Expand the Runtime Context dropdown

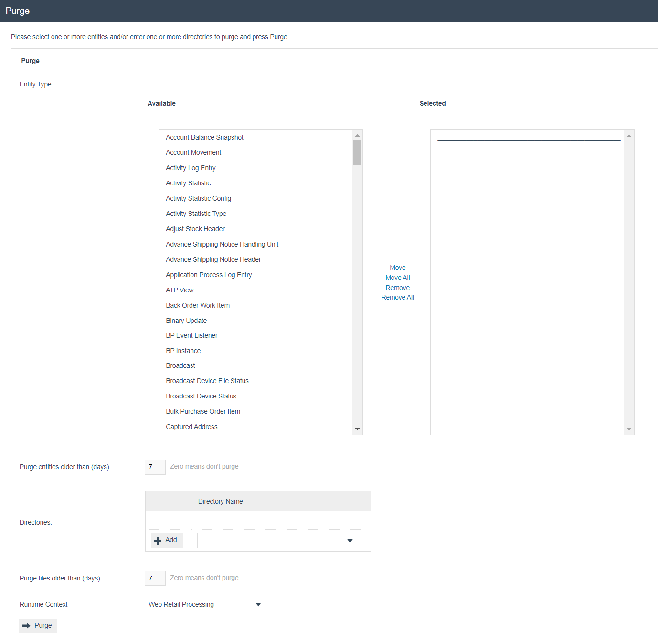(x=205, y=604)
